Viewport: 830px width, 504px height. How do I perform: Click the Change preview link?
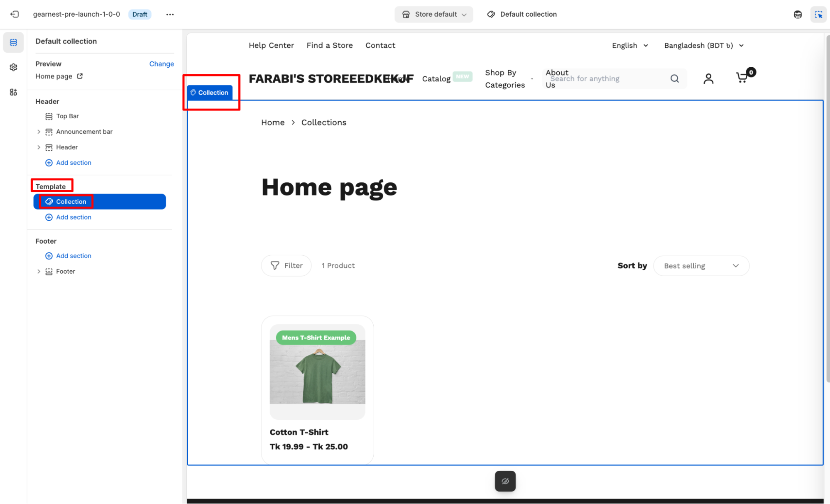point(162,64)
